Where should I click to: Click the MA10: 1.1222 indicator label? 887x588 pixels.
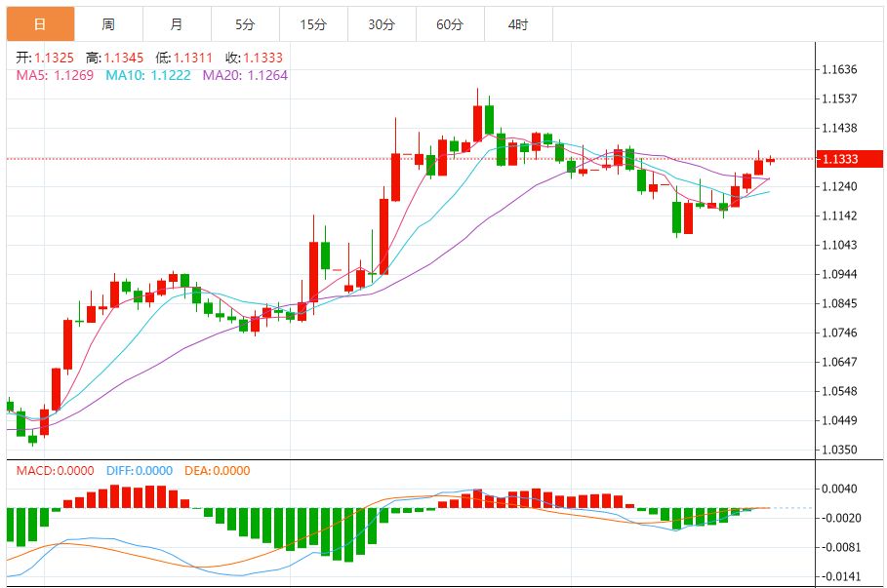148,75
